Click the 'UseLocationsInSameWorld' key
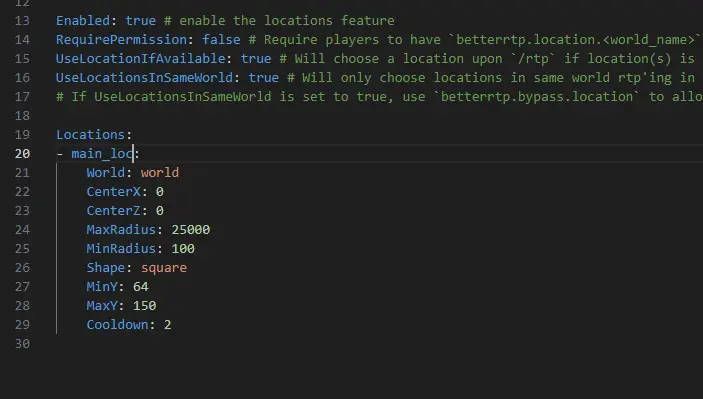Viewport: 703px width, 399px height. (144, 78)
